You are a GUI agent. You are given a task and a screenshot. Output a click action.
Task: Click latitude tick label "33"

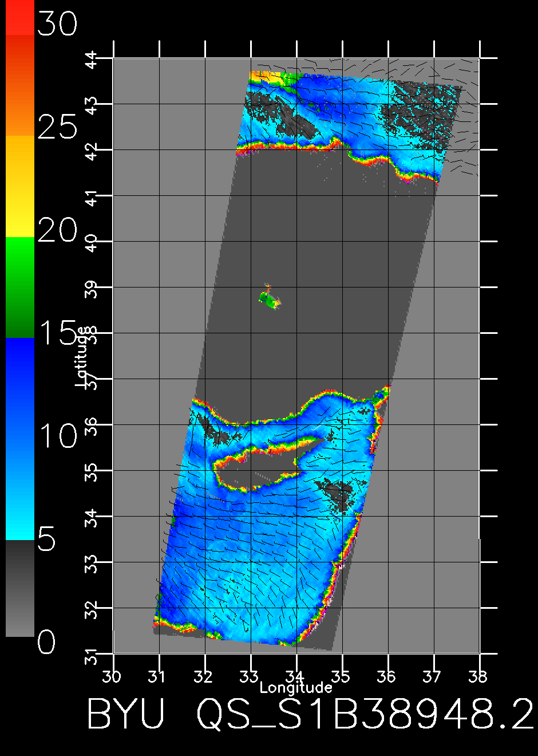(92, 563)
